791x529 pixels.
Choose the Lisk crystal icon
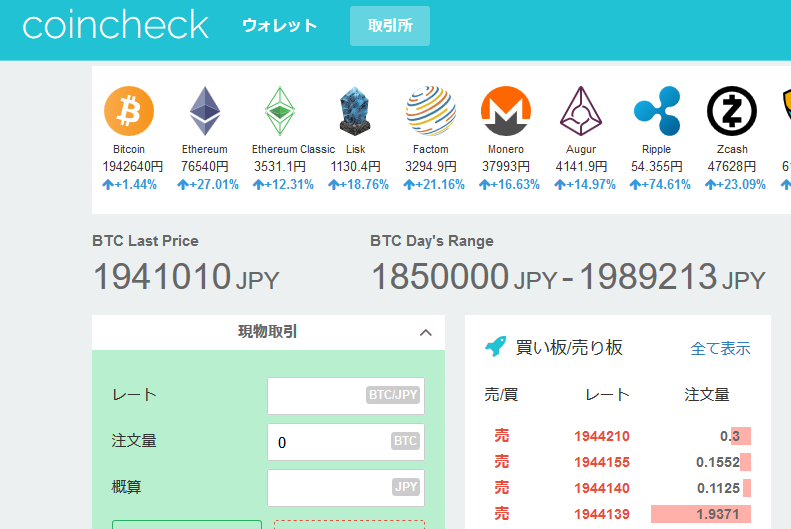(355, 111)
